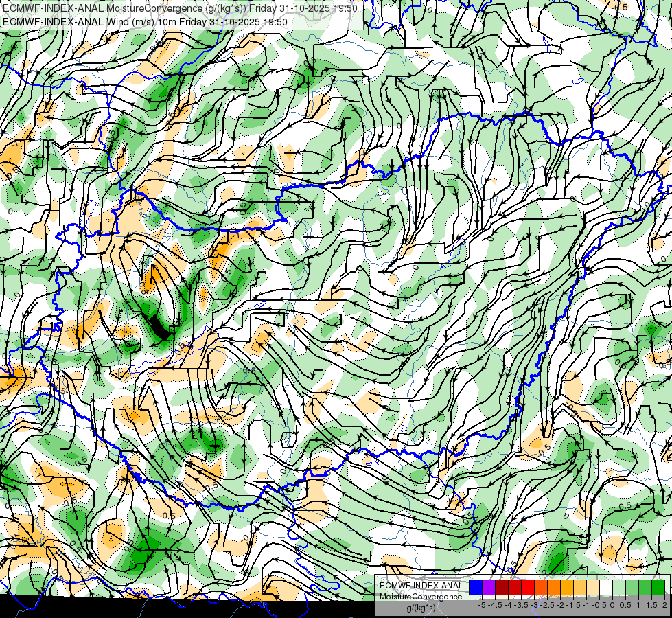The width and height of the screenshot is (672, 618).
Task: Click the '-2.5' legend scale value
Action: coord(547,605)
